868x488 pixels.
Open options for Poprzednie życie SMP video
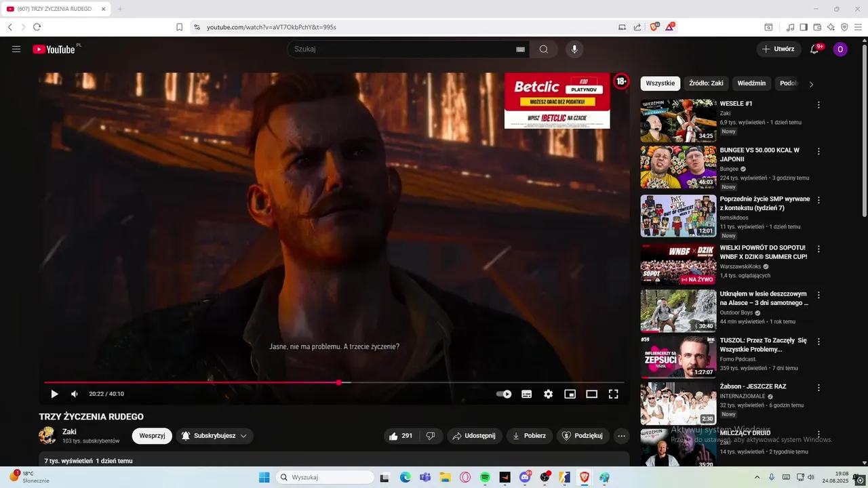(x=818, y=201)
